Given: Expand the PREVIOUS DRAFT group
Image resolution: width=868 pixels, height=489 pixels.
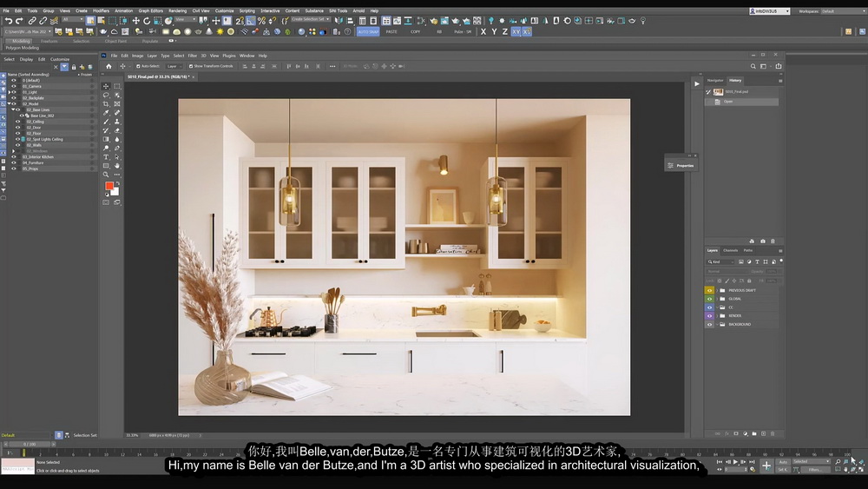Looking at the screenshot, I should click(x=717, y=290).
